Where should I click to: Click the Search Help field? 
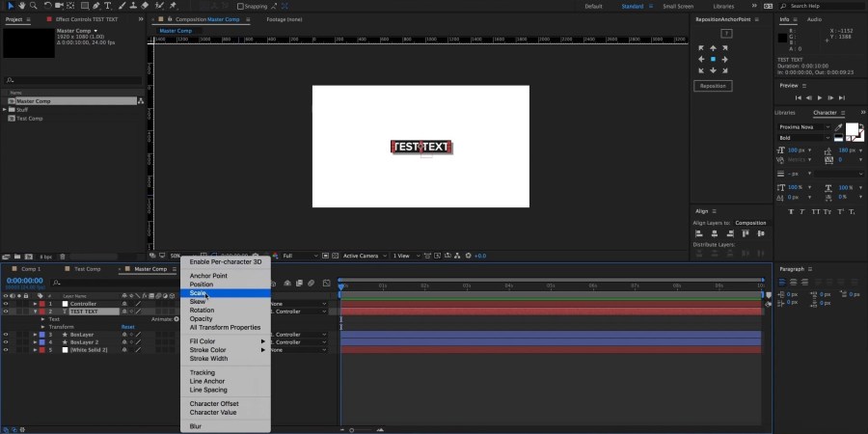tap(821, 6)
